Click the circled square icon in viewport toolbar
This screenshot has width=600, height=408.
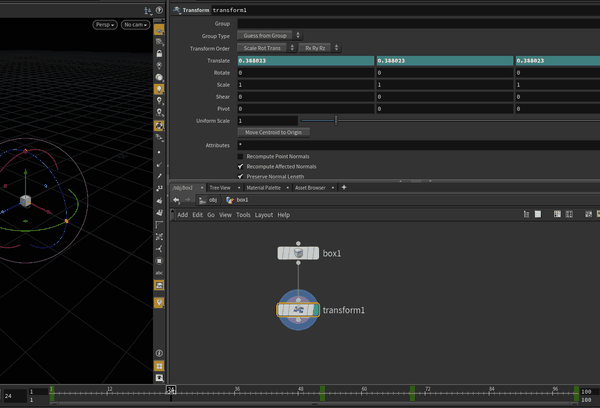[x=159, y=261]
